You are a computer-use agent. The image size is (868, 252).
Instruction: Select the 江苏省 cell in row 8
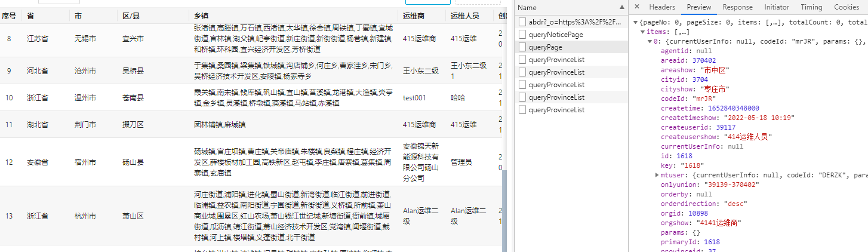(x=37, y=39)
